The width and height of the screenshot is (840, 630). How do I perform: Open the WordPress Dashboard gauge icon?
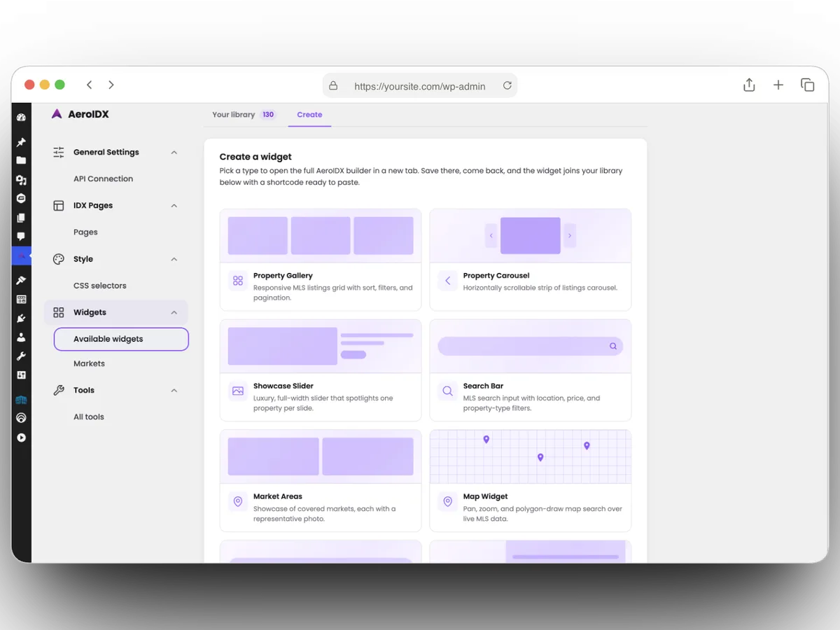point(21,118)
